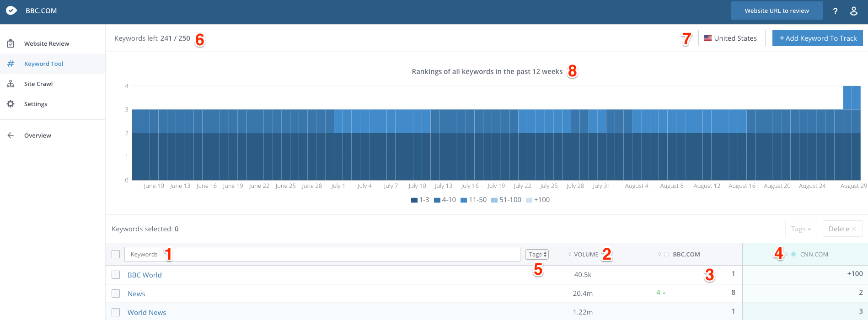Image resolution: width=868 pixels, height=320 pixels.
Task: Open the United States country dropdown
Action: [x=732, y=38]
